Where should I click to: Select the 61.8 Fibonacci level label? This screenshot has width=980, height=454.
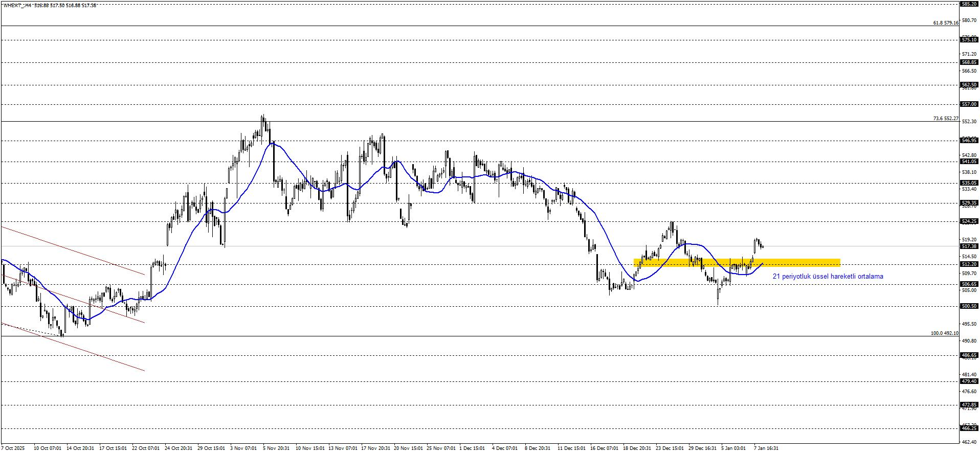pos(945,23)
